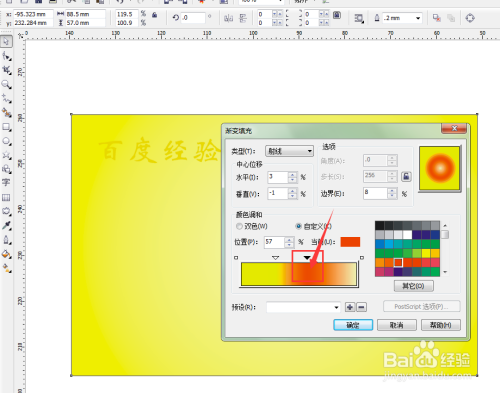Click the vertical (垂直) offset field
The image size is (500, 393).
coord(277,194)
